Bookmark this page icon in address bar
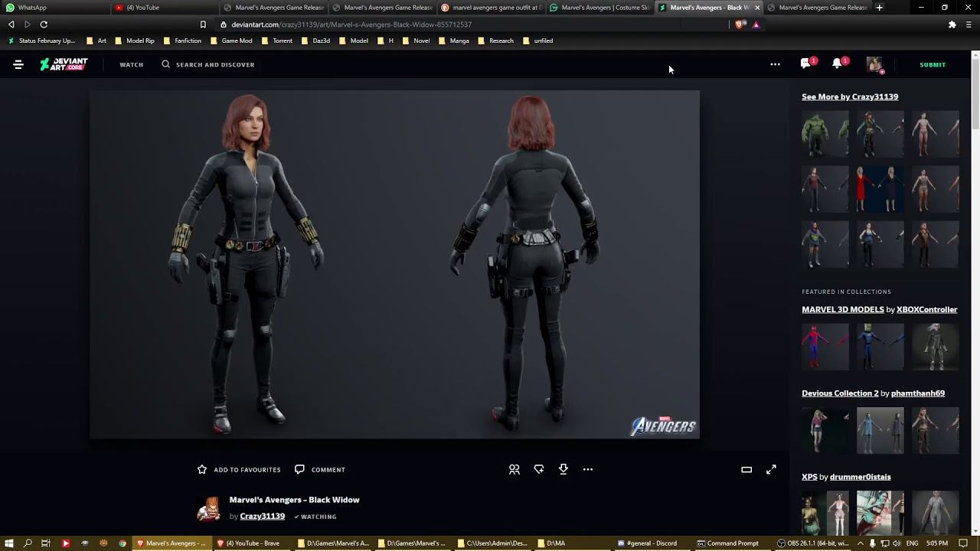This screenshot has height=551, width=980. tap(203, 24)
